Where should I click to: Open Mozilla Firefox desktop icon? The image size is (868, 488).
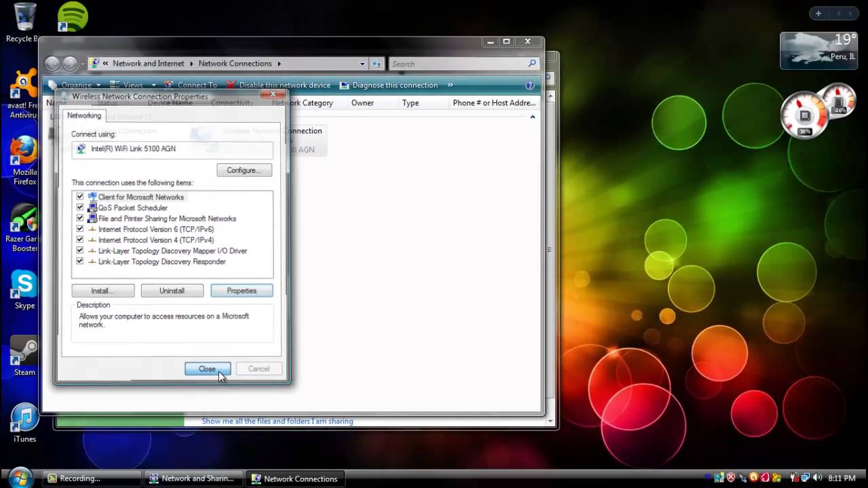24,152
